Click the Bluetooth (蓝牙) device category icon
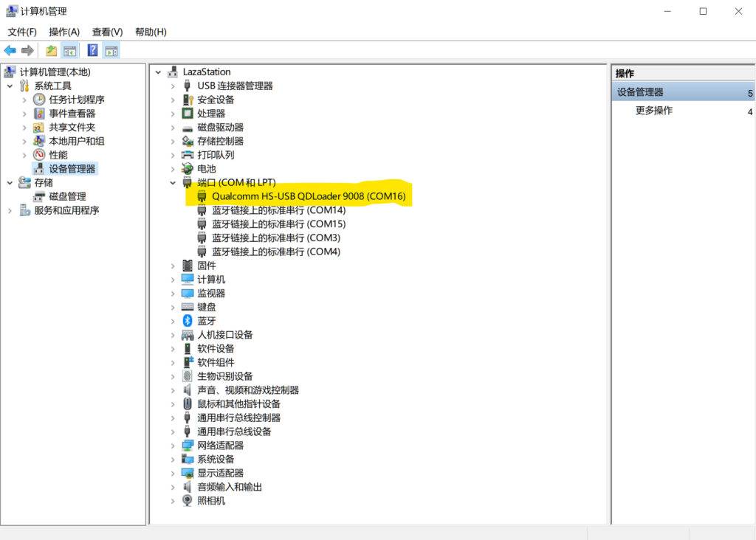This screenshot has height=540, width=756. tap(188, 321)
